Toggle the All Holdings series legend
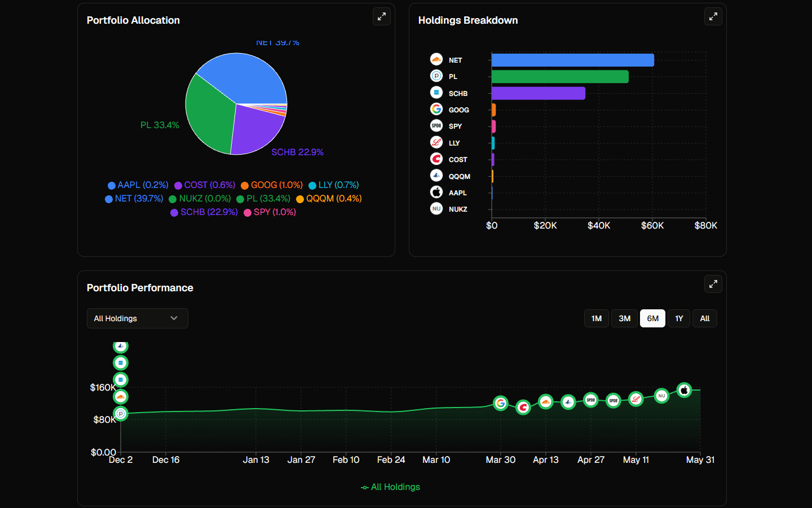Screen dimensions: 812x508 coord(391,487)
